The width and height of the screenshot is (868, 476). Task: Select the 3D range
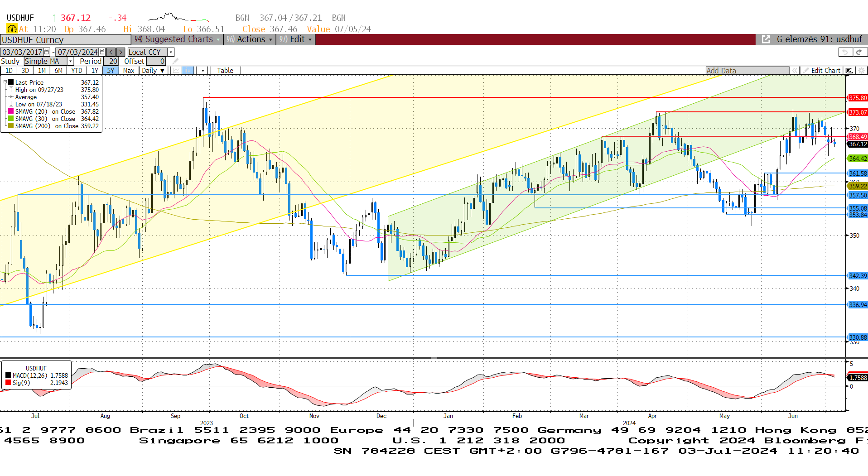(25, 70)
